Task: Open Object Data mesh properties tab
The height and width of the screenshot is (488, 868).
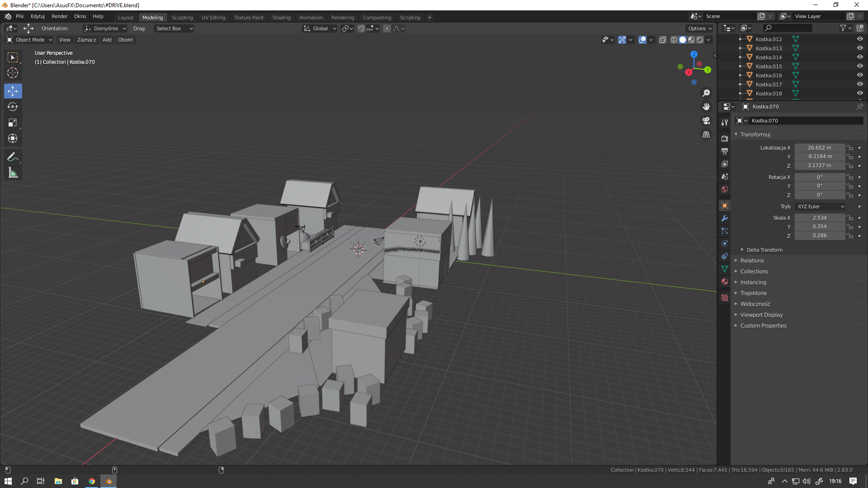Action: click(725, 269)
